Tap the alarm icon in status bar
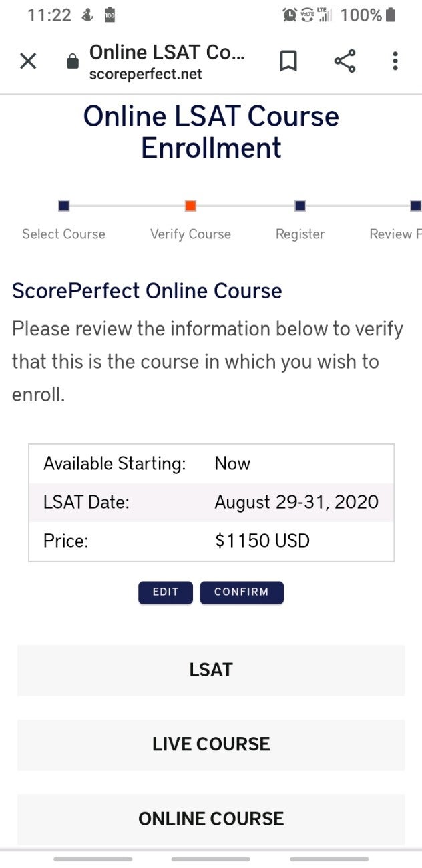This screenshot has height=868, width=422. tap(290, 15)
